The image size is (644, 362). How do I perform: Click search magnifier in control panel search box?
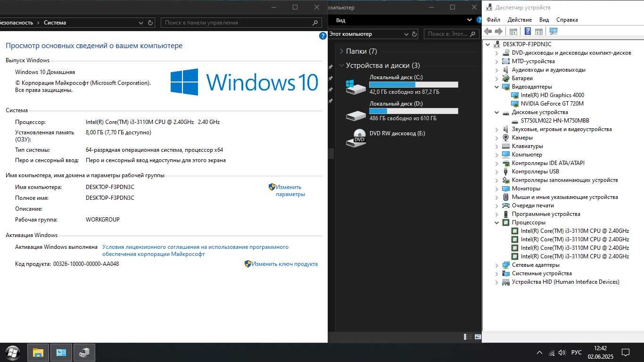(x=315, y=23)
